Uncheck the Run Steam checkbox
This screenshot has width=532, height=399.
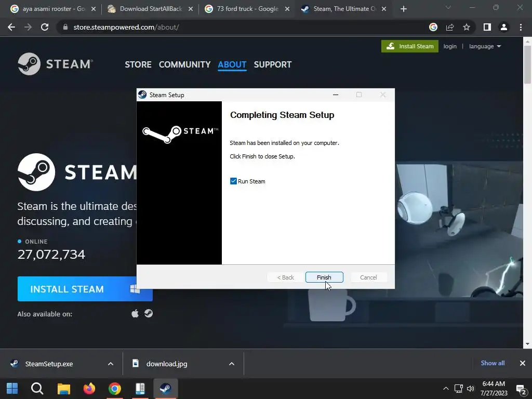(233, 181)
